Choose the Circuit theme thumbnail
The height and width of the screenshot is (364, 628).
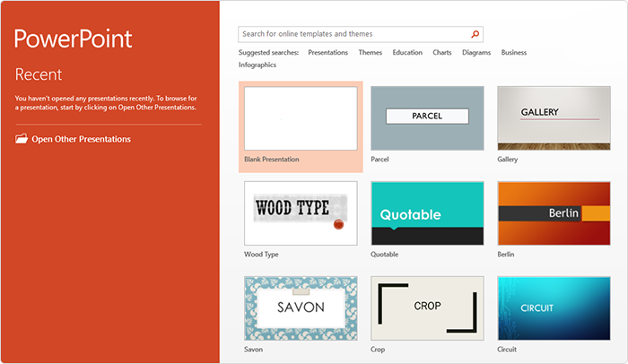pos(554,308)
